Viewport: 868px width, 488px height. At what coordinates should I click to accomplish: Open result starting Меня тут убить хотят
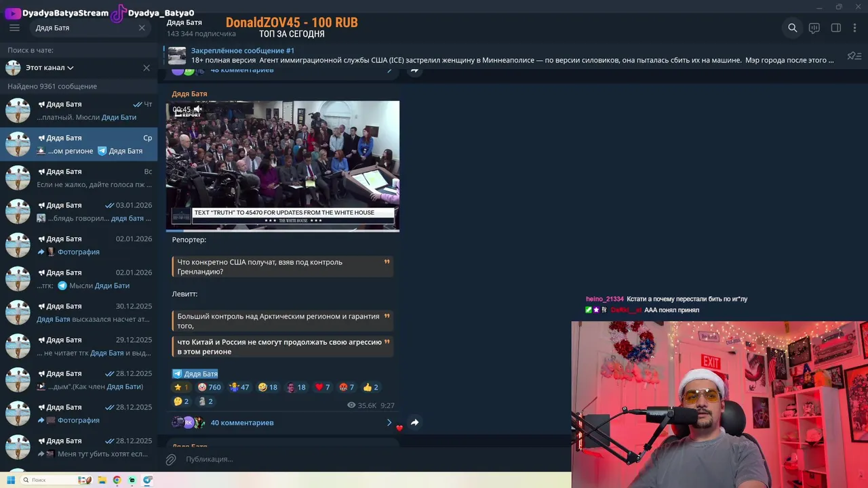[79, 447]
